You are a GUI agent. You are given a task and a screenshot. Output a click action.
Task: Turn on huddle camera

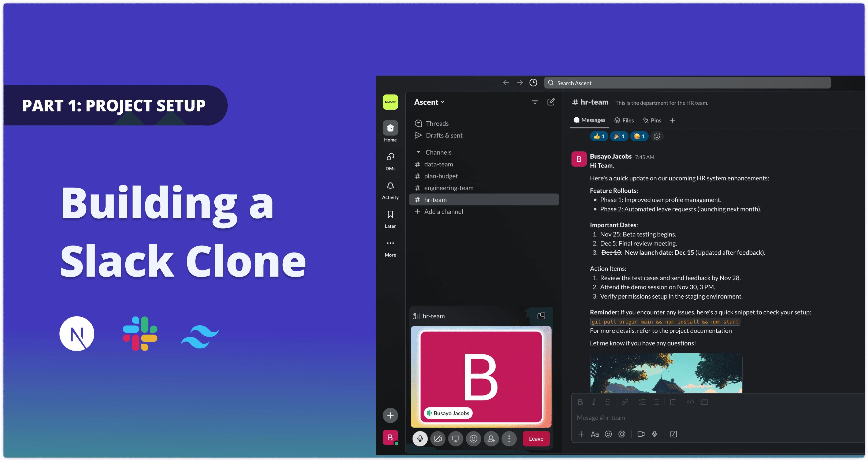438,438
